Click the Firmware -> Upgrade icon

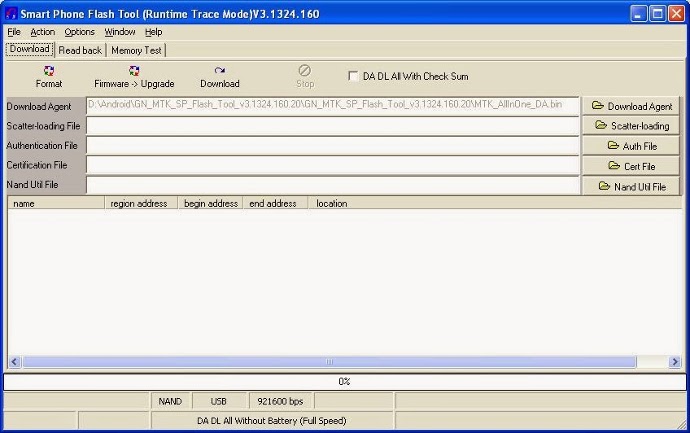[x=134, y=76]
